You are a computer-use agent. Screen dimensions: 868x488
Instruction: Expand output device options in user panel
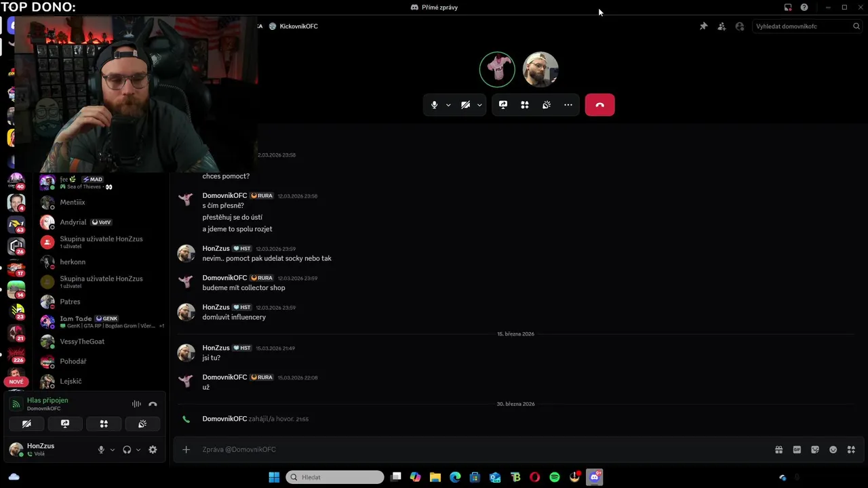coord(138,450)
